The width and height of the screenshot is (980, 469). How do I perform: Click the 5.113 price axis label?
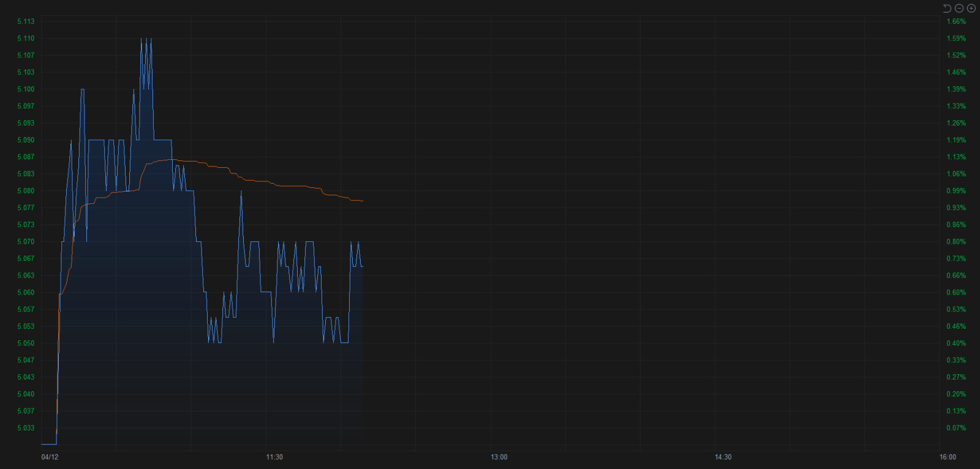[x=26, y=21]
